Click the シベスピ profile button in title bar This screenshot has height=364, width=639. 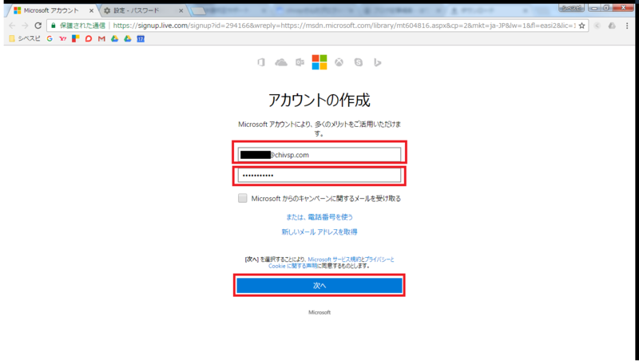click(x=572, y=8)
